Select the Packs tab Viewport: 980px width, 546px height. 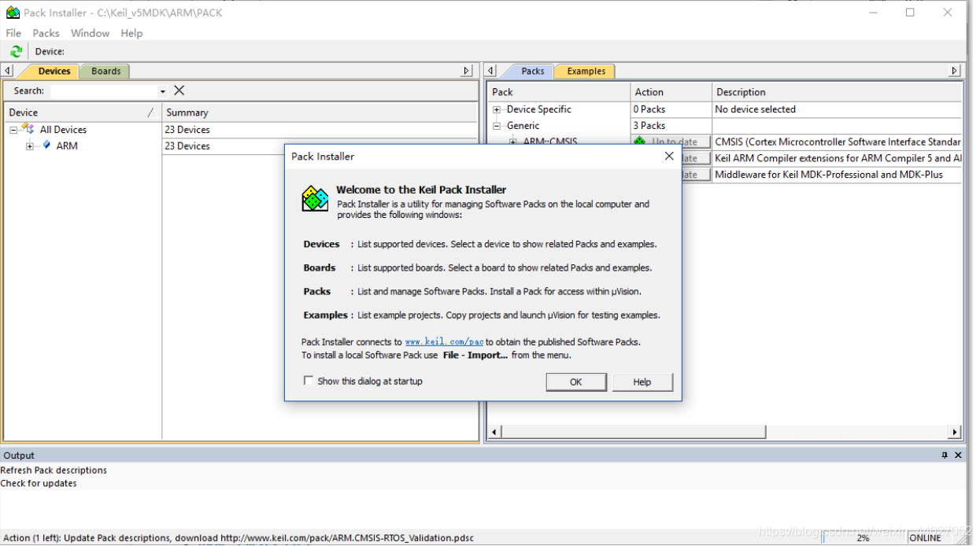pyautogui.click(x=532, y=71)
